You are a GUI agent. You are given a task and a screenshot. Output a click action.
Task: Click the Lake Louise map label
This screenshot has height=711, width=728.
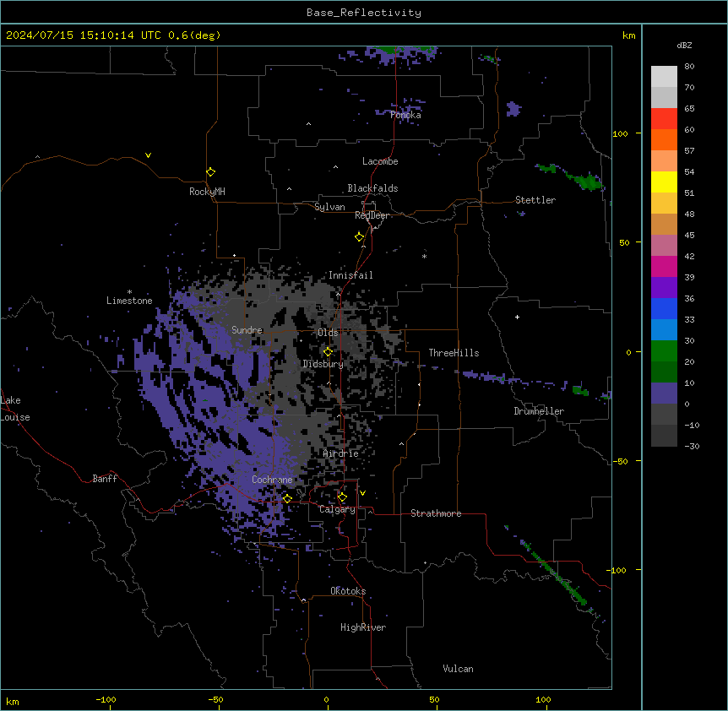click(x=14, y=409)
